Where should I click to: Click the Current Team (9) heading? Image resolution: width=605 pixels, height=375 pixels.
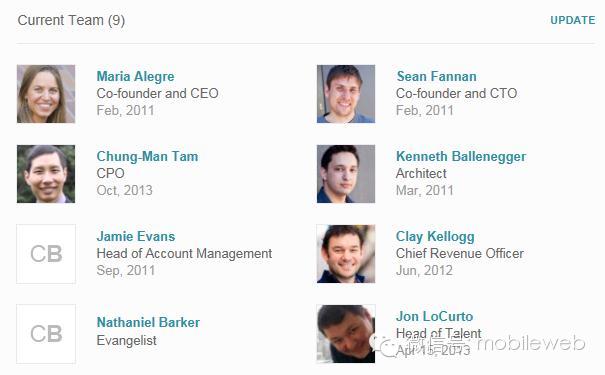[x=71, y=20]
